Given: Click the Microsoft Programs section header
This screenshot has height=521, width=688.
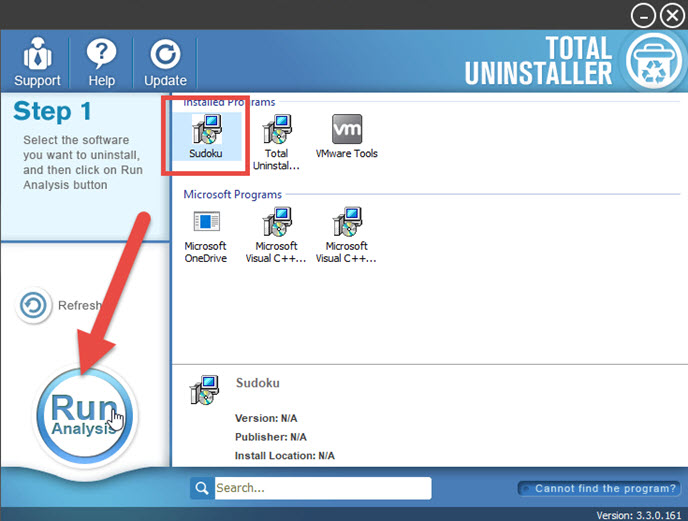Looking at the screenshot, I should [233, 194].
